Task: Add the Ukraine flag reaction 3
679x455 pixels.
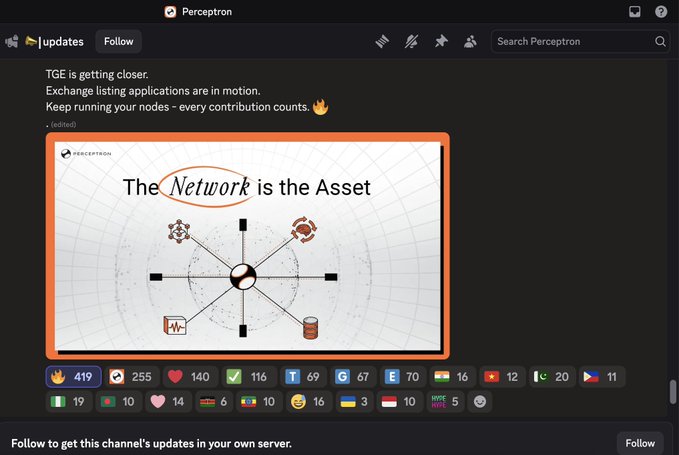Action: coord(355,402)
